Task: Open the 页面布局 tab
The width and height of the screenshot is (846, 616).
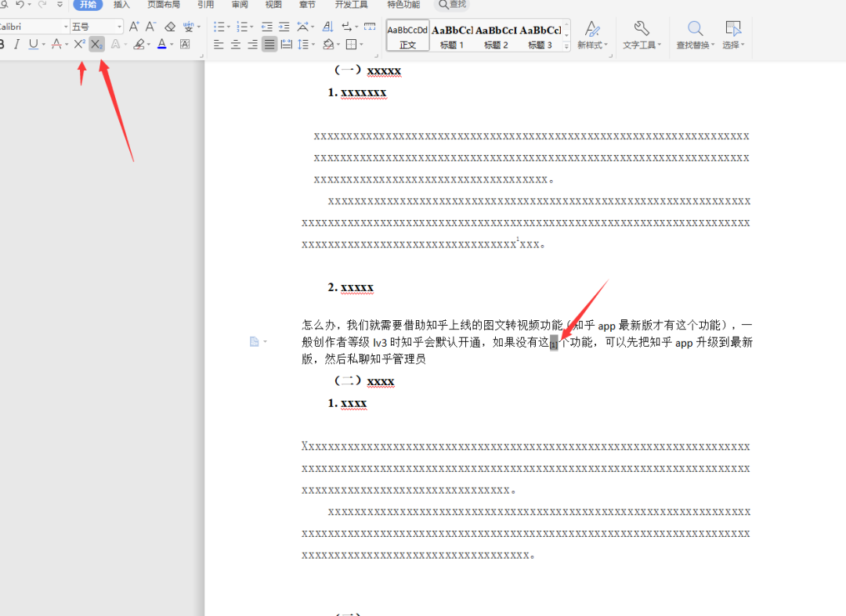Action: coord(163,5)
